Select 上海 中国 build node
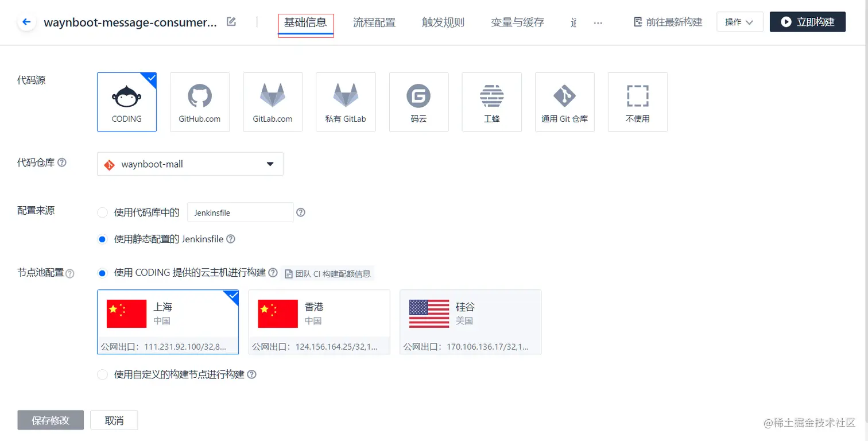 click(x=168, y=322)
